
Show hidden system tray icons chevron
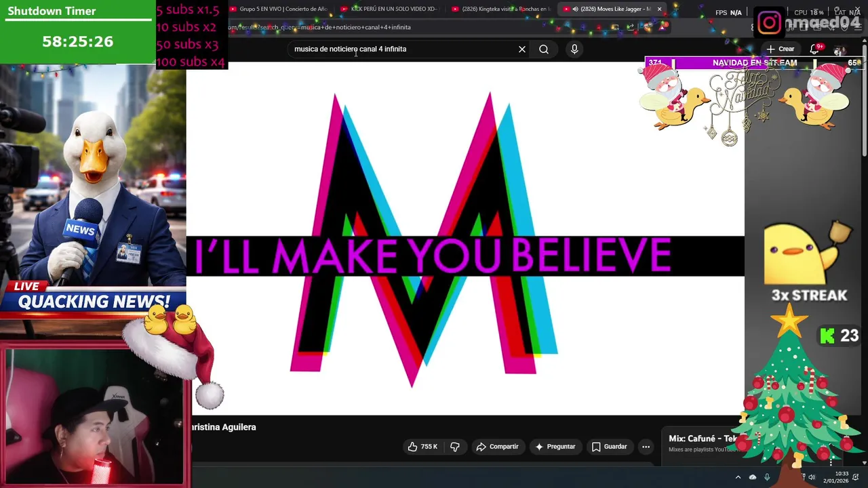(x=738, y=477)
